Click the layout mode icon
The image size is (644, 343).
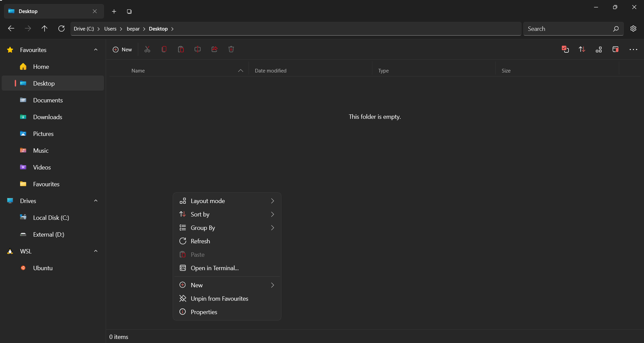tap(599, 49)
